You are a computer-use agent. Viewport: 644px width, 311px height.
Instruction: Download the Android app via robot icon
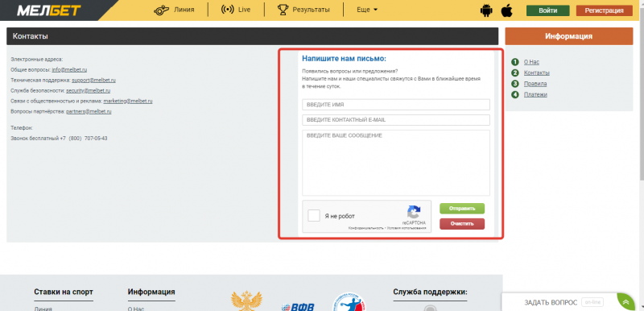coord(486,10)
